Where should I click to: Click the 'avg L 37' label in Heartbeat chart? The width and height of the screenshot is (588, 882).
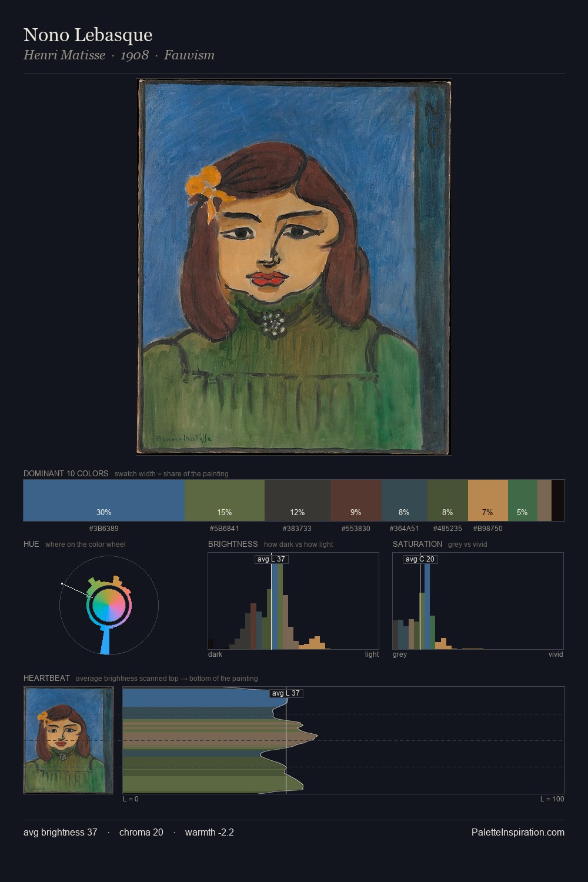point(286,693)
